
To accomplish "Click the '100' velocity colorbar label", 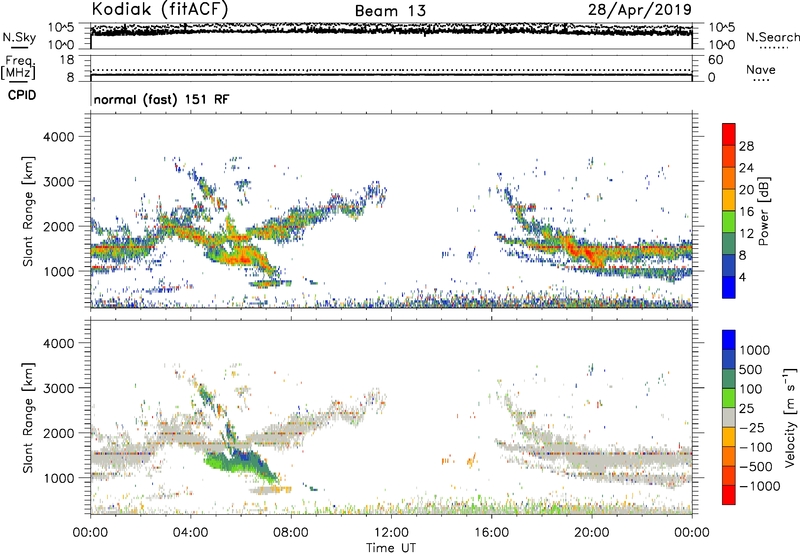I will pos(751,389).
